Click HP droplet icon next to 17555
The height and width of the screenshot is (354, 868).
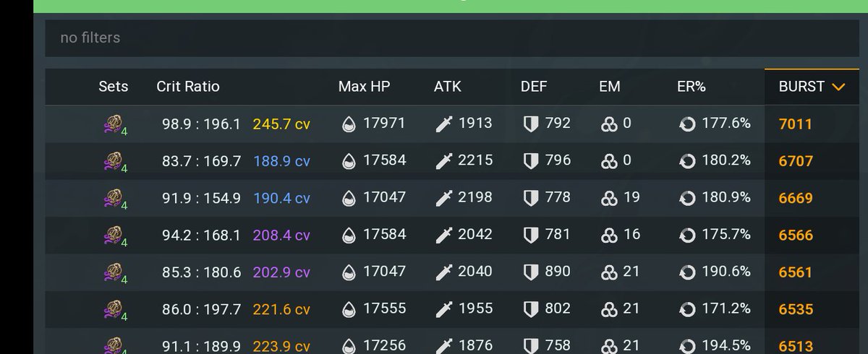(349, 310)
